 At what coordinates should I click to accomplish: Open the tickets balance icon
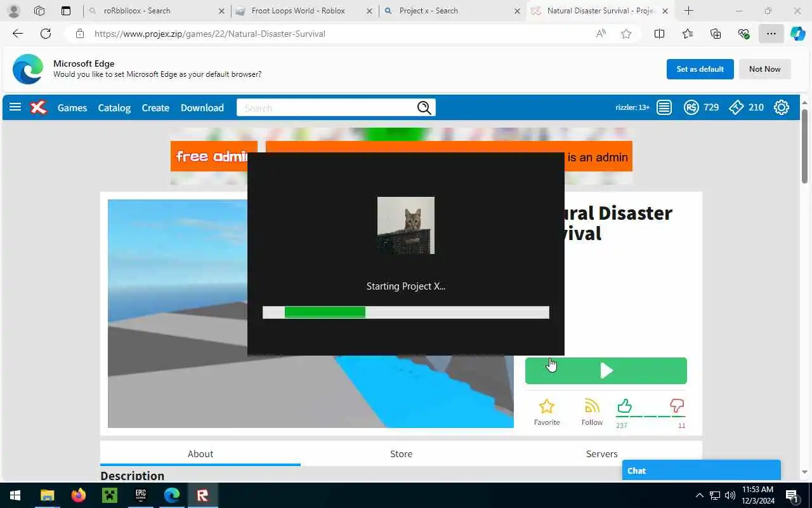[736, 107]
